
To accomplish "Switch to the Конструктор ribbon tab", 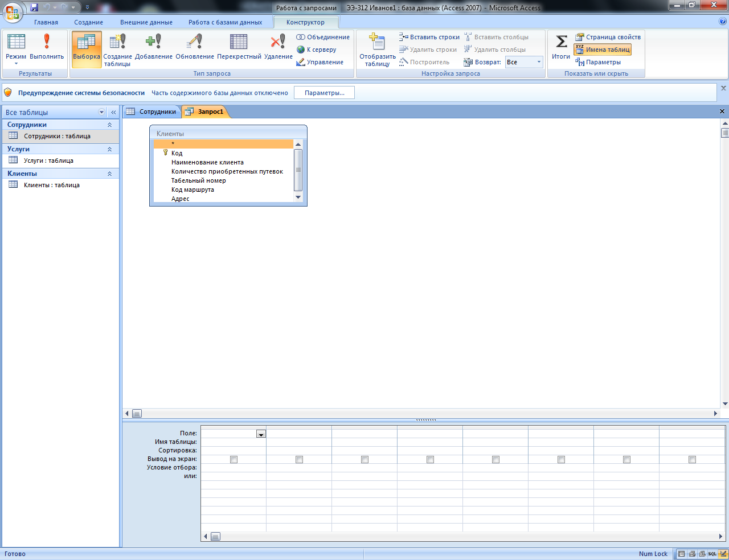I will pos(306,22).
